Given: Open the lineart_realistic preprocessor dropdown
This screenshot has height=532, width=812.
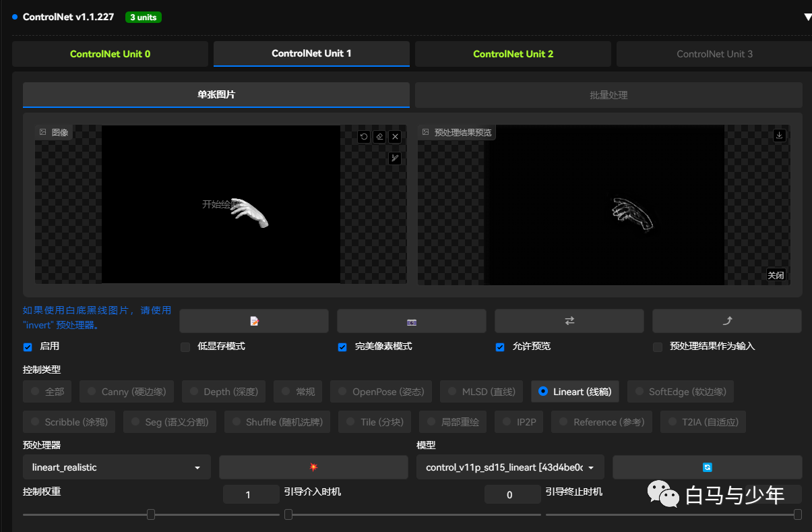Looking at the screenshot, I should (x=117, y=467).
